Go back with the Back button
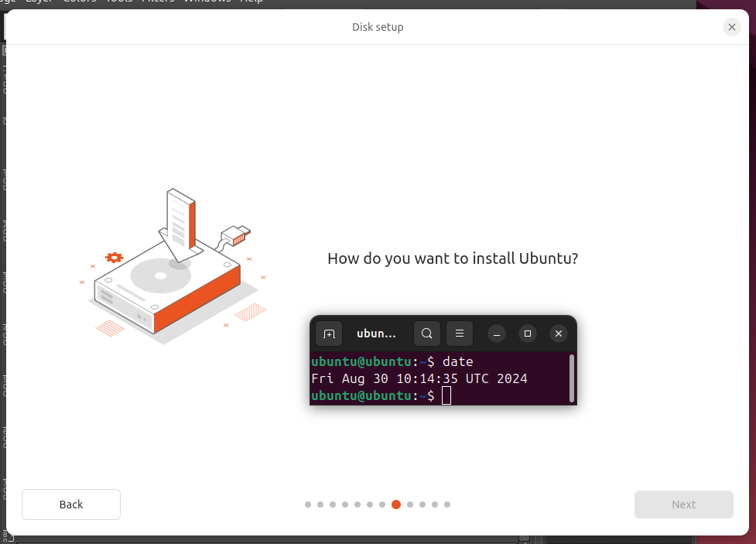Image resolution: width=756 pixels, height=544 pixels. coord(71,505)
